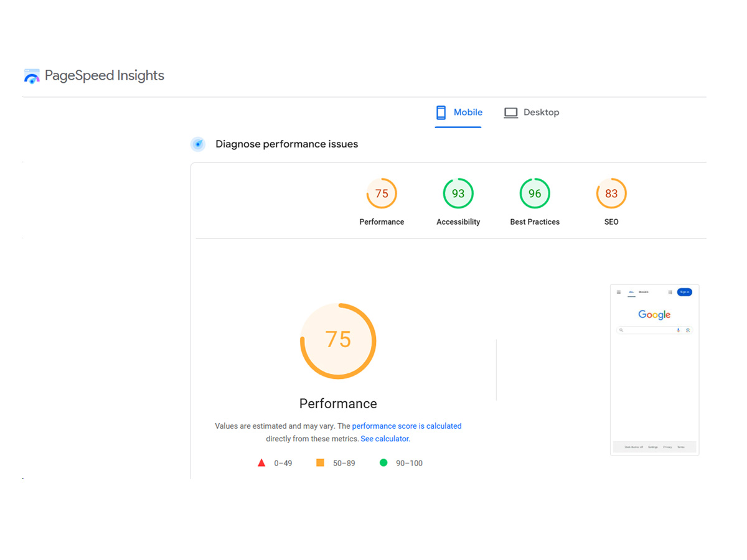Click the mobile phone icon
The width and height of the screenshot is (747, 560).
click(x=441, y=113)
